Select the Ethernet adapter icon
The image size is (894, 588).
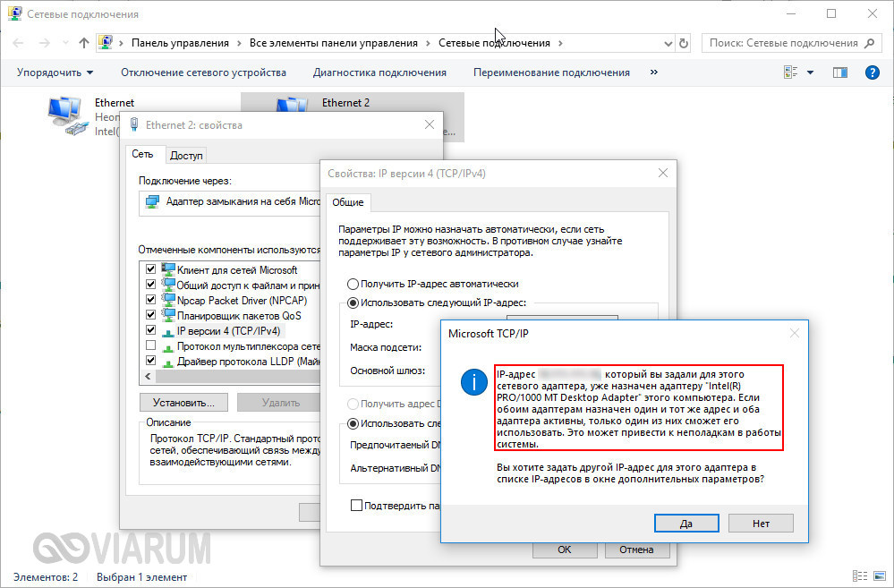point(67,116)
